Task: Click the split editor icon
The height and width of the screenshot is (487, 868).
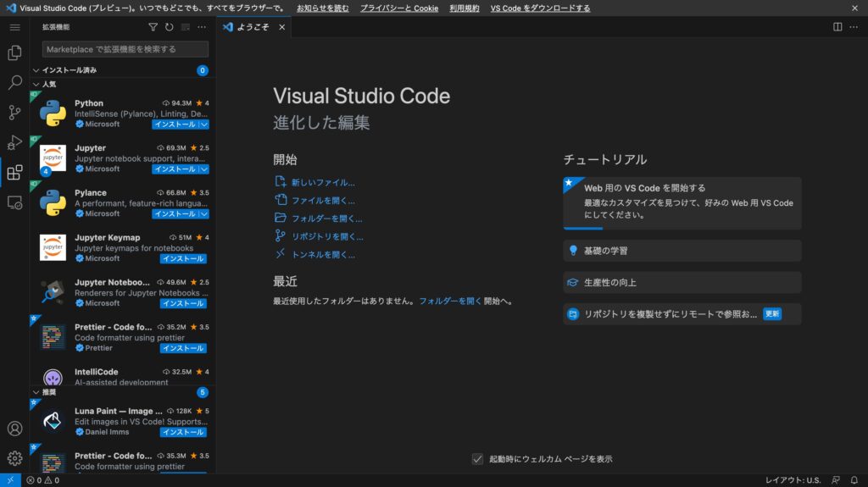Action: 837,27
